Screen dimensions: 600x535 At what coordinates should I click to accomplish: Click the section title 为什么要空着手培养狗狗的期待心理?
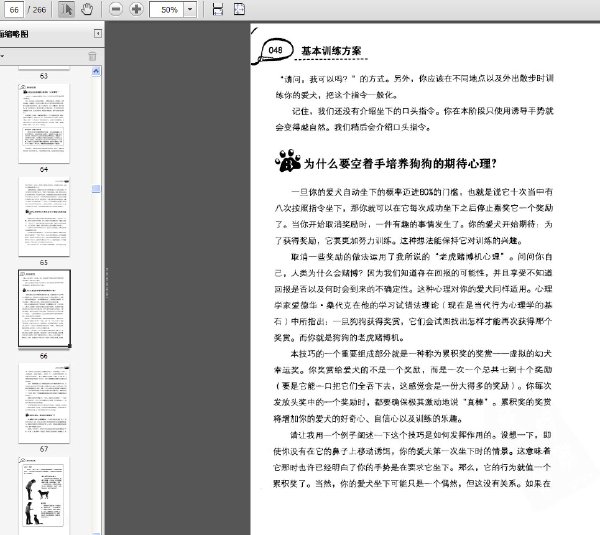click(x=400, y=164)
